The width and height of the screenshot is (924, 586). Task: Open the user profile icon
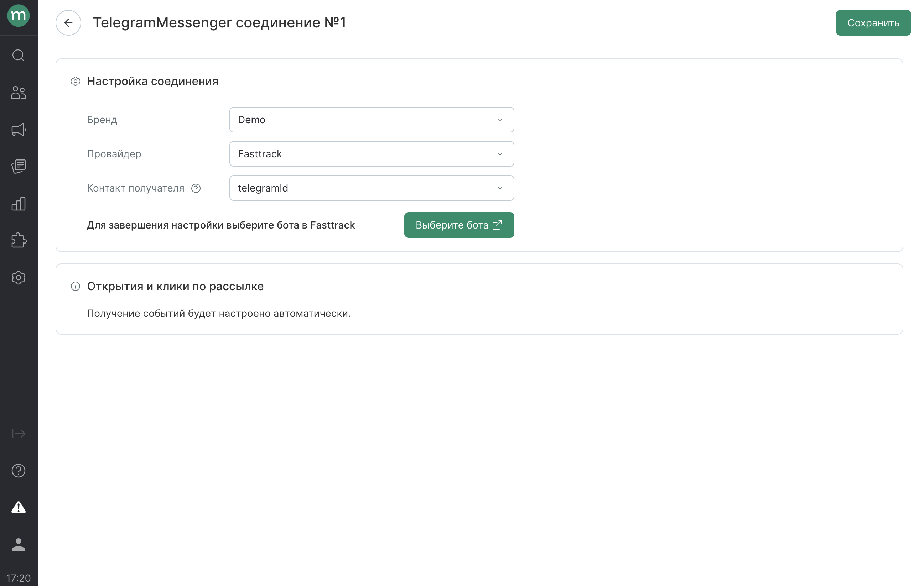(x=19, y=545)
